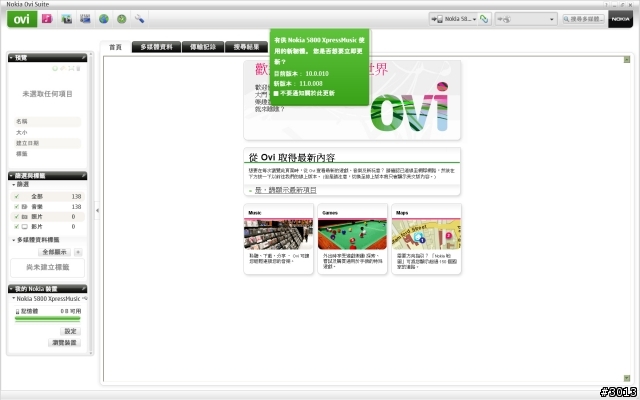This screenshot has width=640, height=400.
Task: Click the magnifier icon in search box
Action: tap(567, 19)
